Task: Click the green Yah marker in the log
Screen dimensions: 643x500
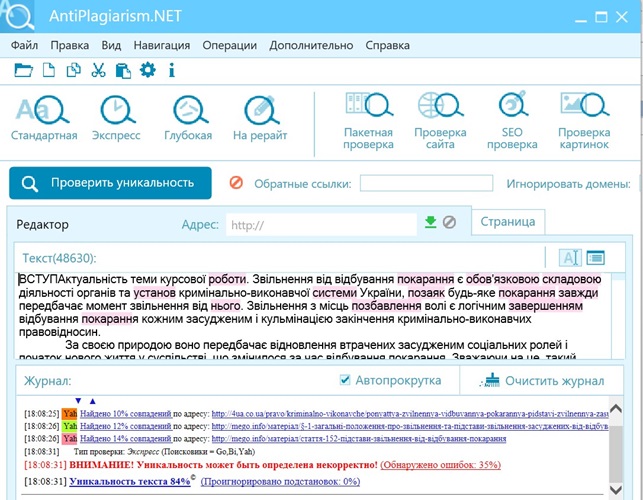Action: (70, 426)
